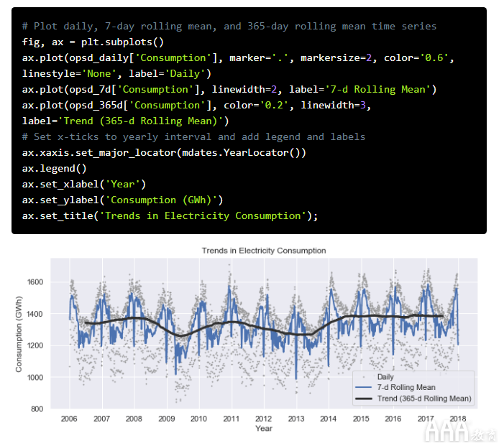Viewport: 504px width, 446px height.
Task: Click the "Daily" legend entry text
Action: click(385, 377)
